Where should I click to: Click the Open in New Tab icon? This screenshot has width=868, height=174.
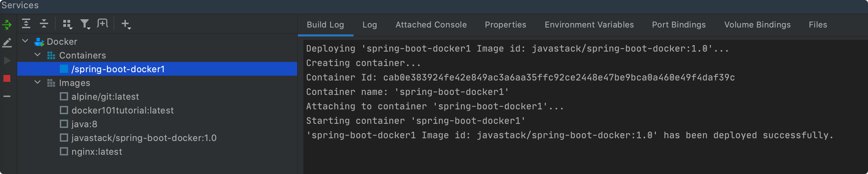(102, 23)
